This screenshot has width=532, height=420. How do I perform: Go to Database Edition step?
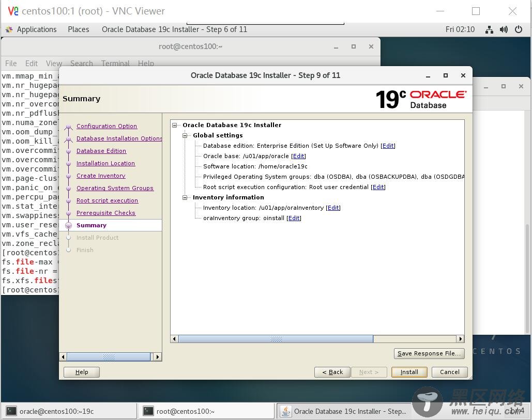pyautogui.click(x=101, y=151)
